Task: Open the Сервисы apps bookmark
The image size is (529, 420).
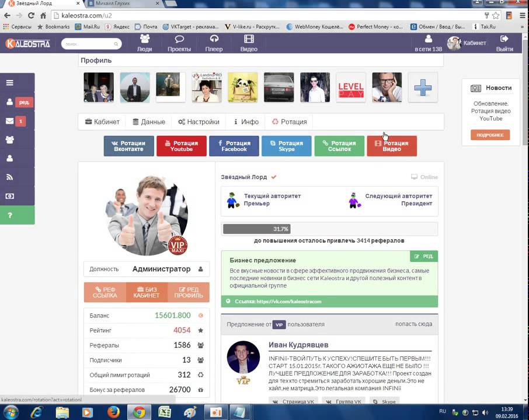Action: pos(17,27)
